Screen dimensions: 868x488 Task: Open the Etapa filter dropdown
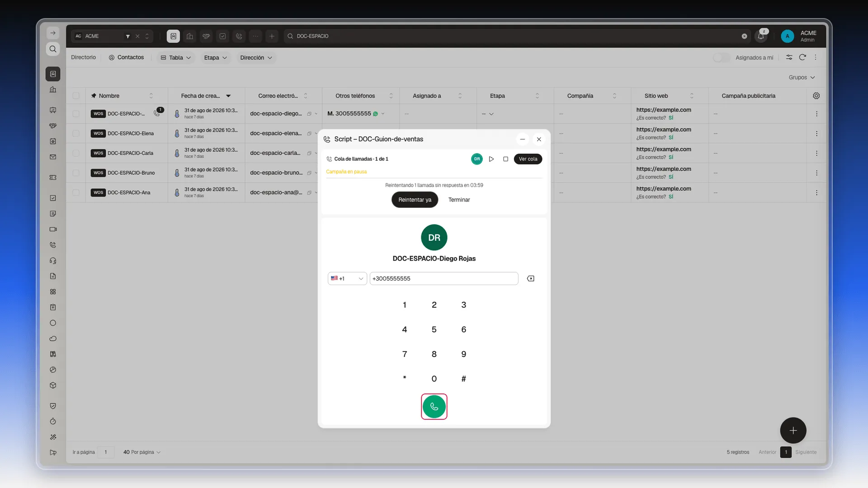[x=215, y=58]
